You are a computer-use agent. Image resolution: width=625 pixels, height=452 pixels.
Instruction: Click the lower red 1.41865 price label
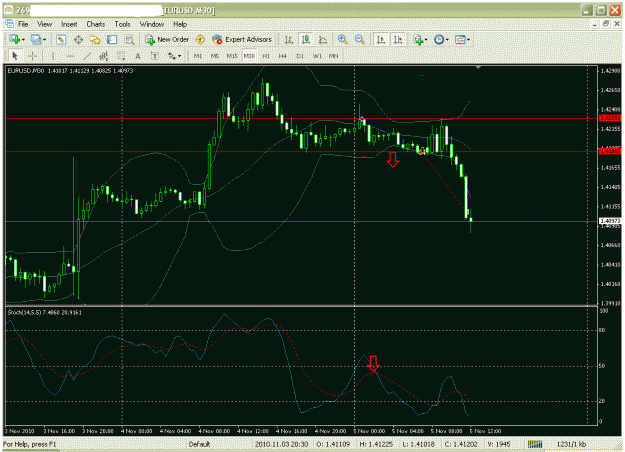(610, 151)
